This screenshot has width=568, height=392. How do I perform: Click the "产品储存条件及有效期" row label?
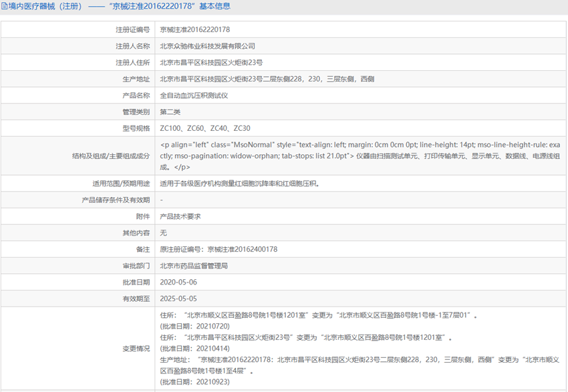click(x=116, y=200)
